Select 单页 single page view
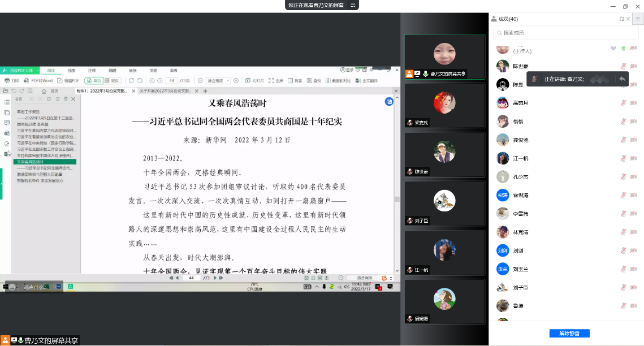 tap(94, 80)
